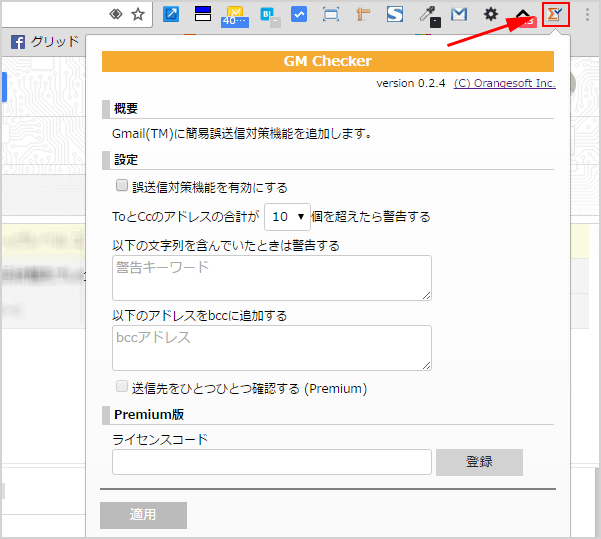
Task: Click the ToとCcのアドレスの合計が label
Action: (186, 217)
